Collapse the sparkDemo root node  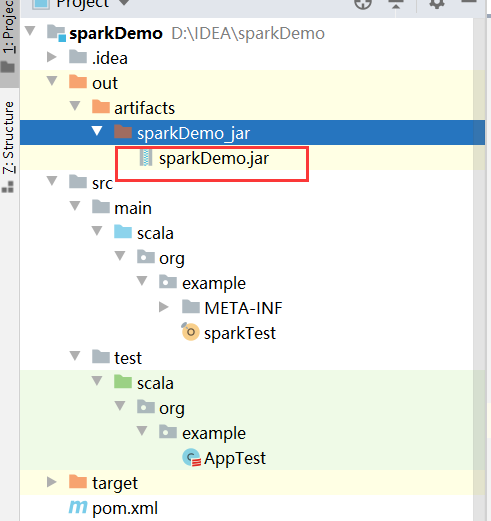point(30,31)
